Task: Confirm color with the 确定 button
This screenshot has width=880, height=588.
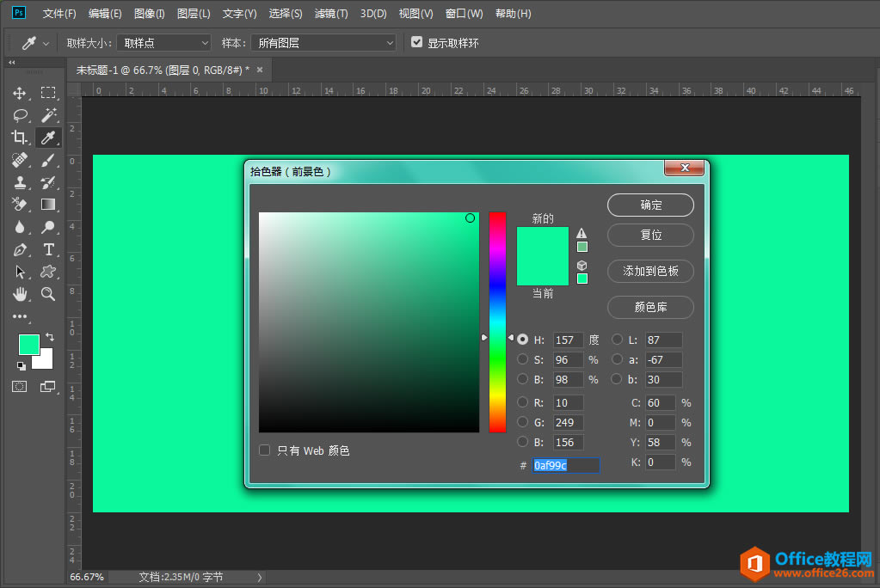Action: coord(650,205)
